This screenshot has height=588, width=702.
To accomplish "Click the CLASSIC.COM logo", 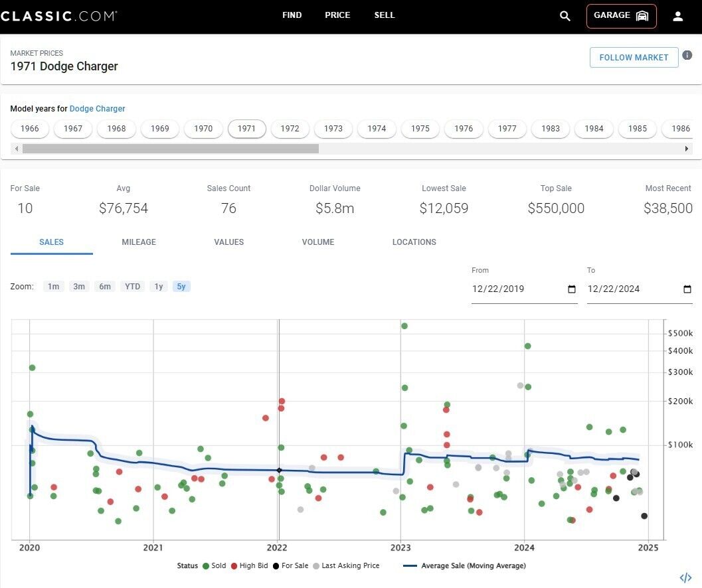I will [x=59, y=16].
